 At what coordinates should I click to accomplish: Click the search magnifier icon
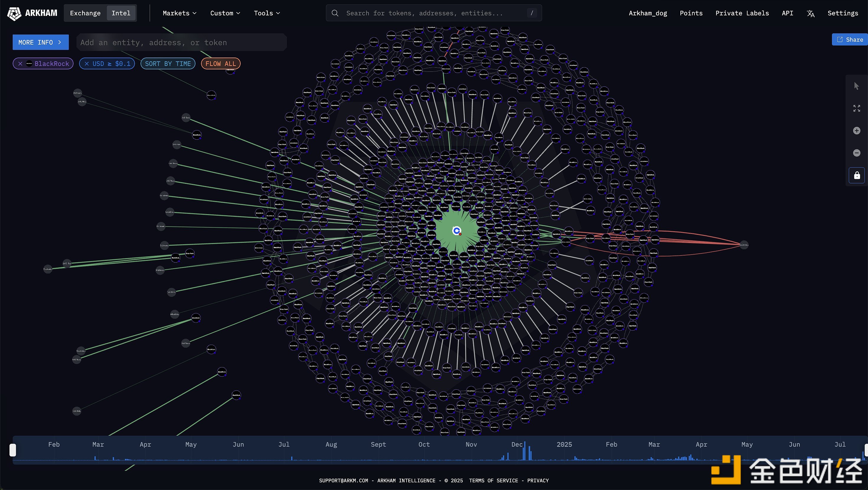[335, 13]
